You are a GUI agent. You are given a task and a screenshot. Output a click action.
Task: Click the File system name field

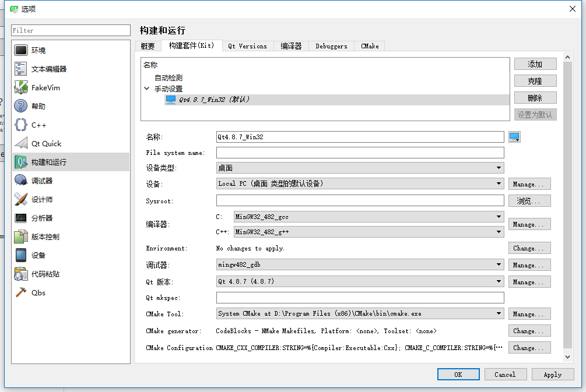[360, 153]
